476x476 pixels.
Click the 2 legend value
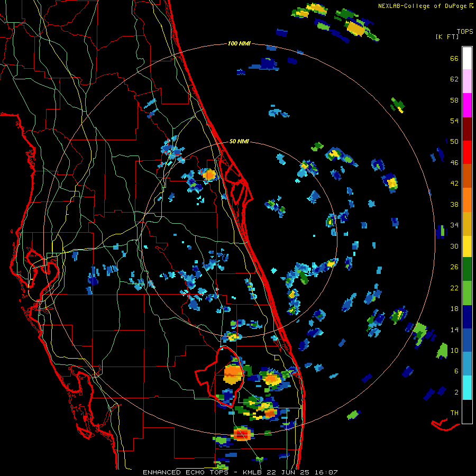pyautogui.click(x=456, y=392)
